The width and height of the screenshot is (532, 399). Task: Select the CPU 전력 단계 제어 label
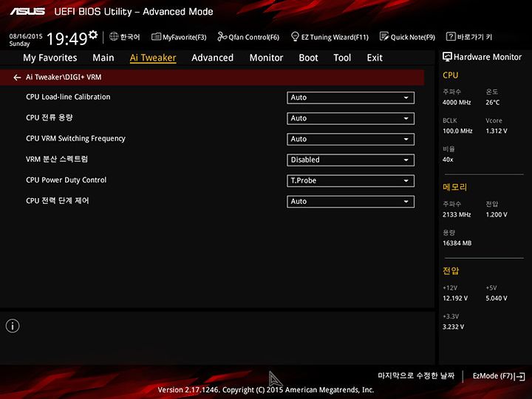58,201
